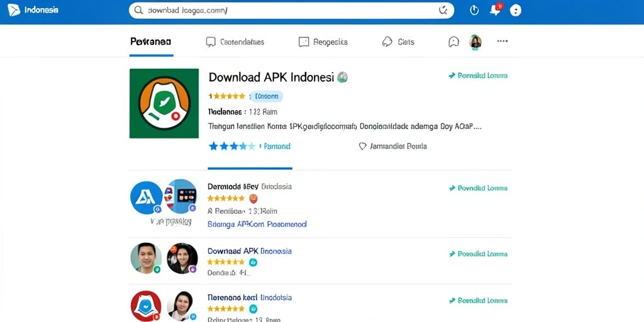The height and width of the screenshot is (322, 644).
Task: Click the round screenshot thumbnail of second result
Action: (x=180, y=196)
